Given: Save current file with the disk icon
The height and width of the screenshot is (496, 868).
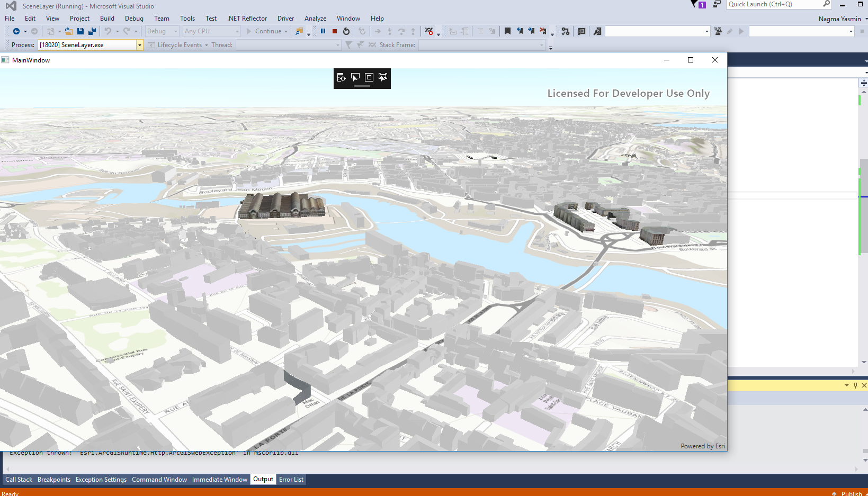Looking at the screenshot, I should pos(80,31).
